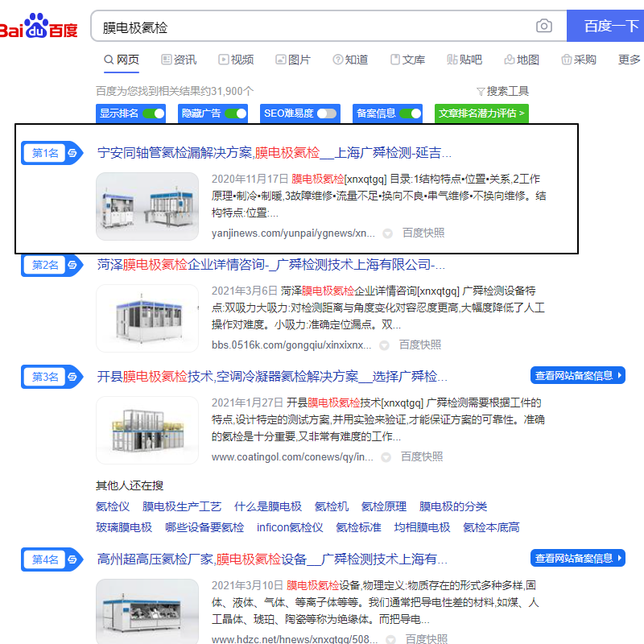Click the yanjinews.com result URL
The image size is (644, 644).
293,233
